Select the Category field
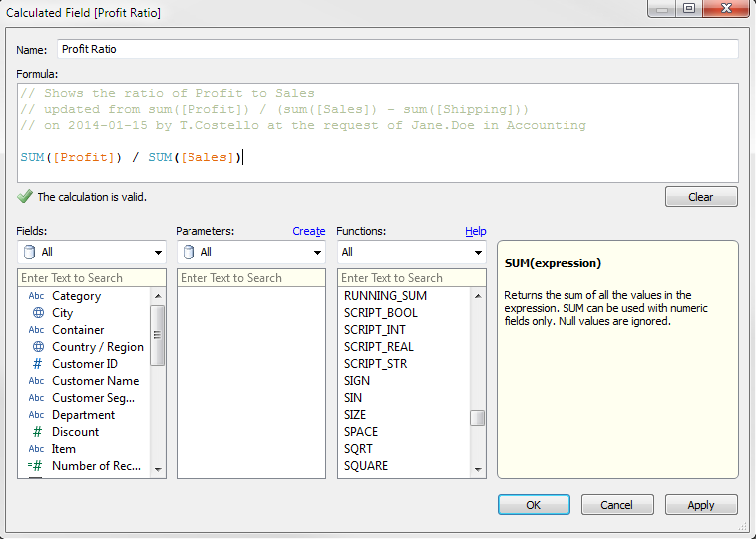 pyautogui.click(x=76, y=296)
